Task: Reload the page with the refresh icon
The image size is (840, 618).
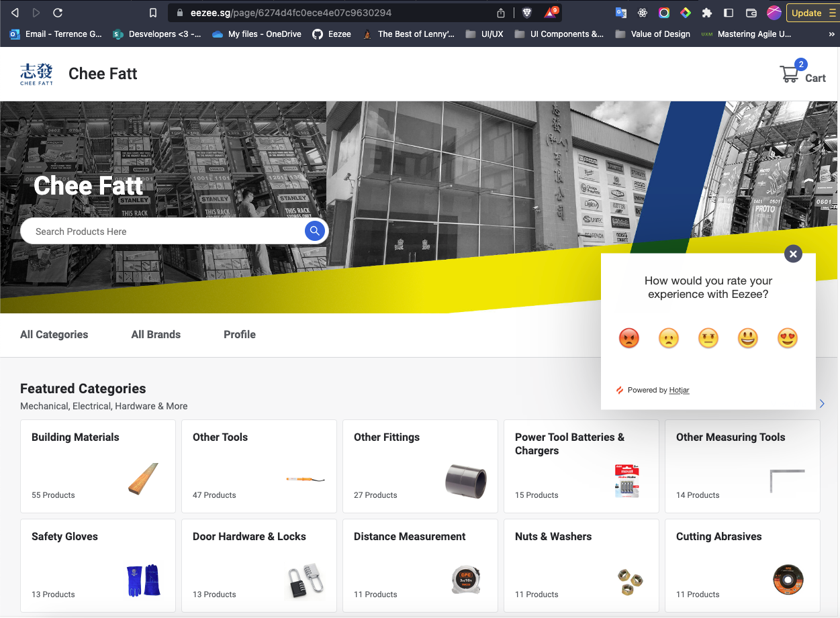Action: tap(58, 13)
